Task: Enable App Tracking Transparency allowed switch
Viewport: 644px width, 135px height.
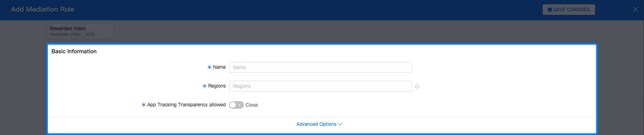Action: click(x=236, y=105)
